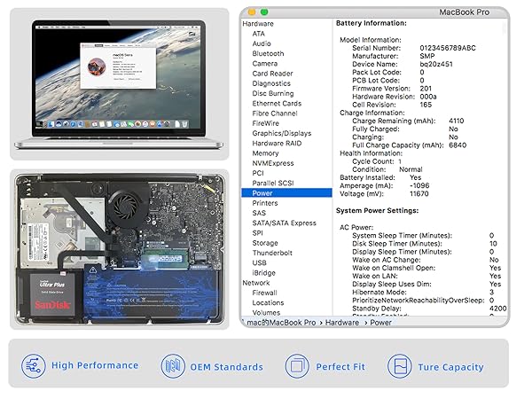Select FireWire in the sidebar

click(266, 123)
